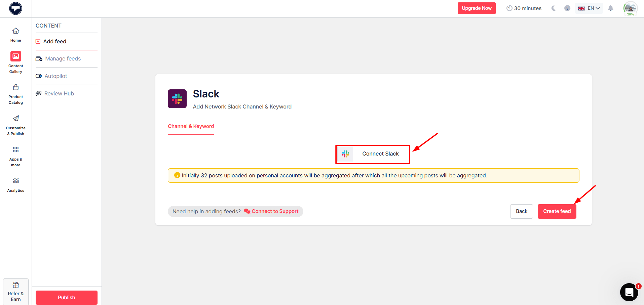Viewport: 644px width, 305px height.
Task: Click Create feed button
Action: point(557,211)
